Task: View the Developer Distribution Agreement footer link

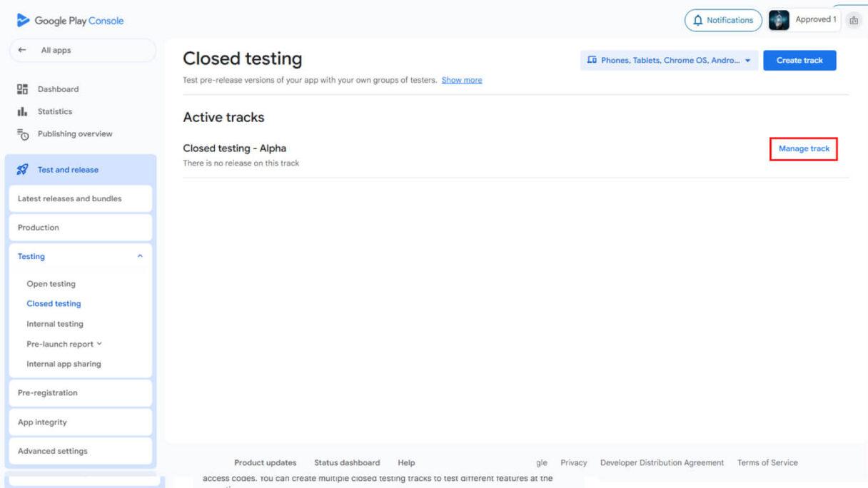Action: click(662, 462)
